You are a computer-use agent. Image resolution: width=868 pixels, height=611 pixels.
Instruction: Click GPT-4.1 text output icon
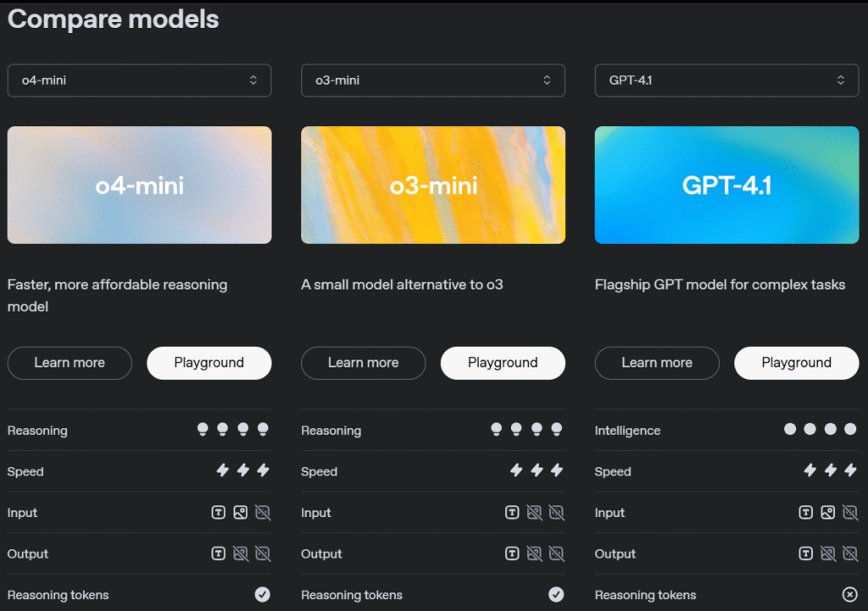tap(806, 553)
